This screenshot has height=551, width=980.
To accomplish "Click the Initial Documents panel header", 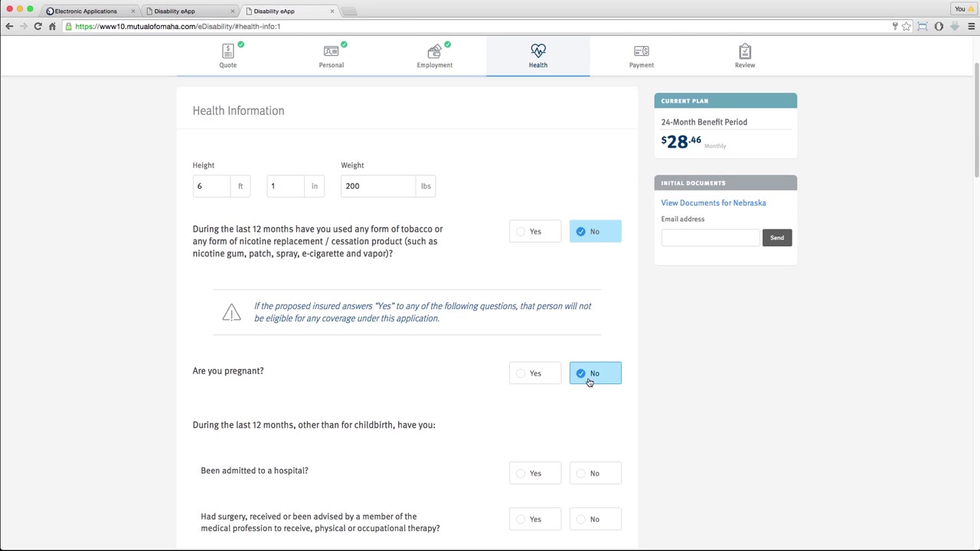I will [726, 183].
